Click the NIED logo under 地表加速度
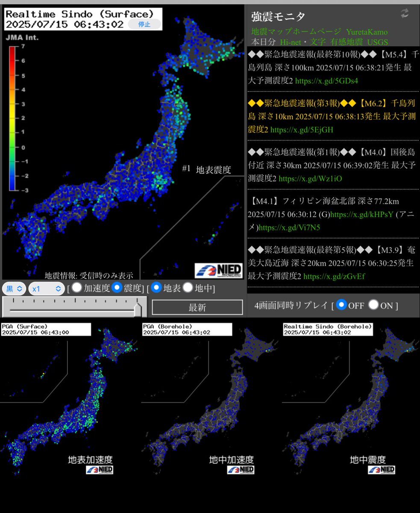 99,470
